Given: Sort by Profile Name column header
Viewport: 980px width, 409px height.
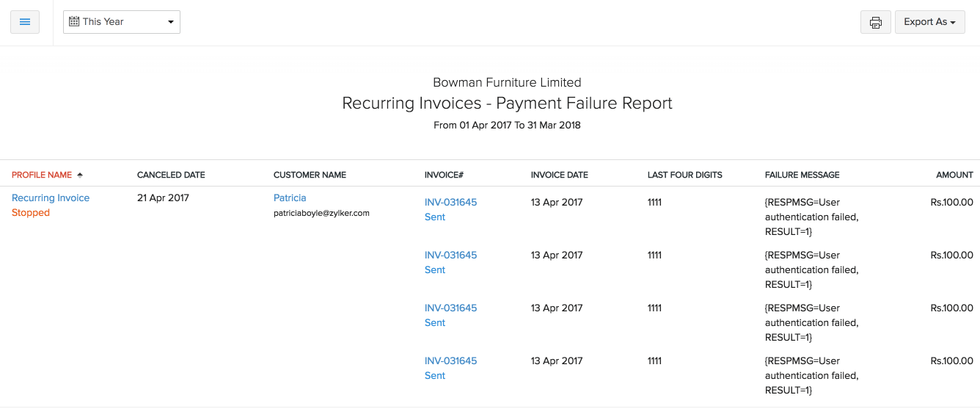Looking at the screenshot, I should point(42,175).
